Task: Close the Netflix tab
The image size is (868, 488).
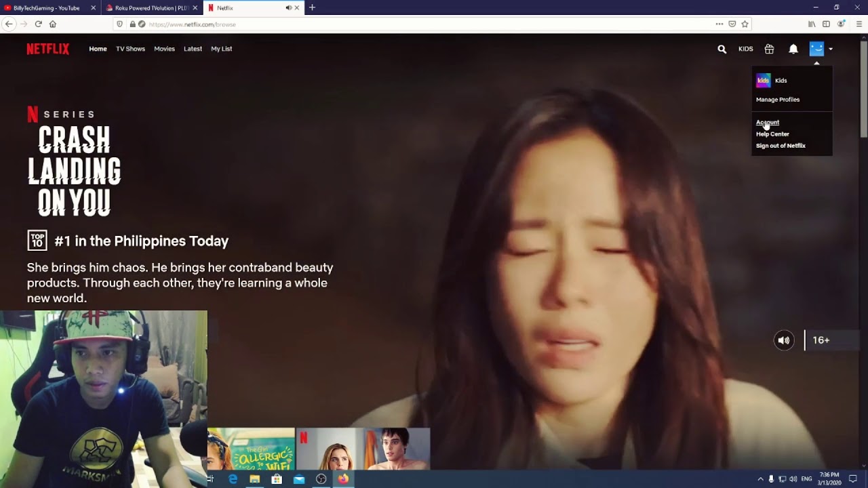Action: (x=297, y=7)
